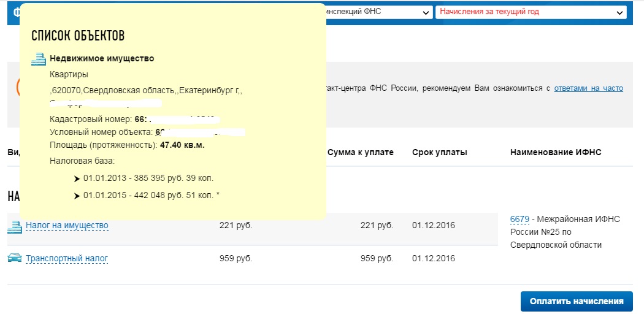Follow the 'ответами на часто' link
644x314 pixels.
coord(589,88)
